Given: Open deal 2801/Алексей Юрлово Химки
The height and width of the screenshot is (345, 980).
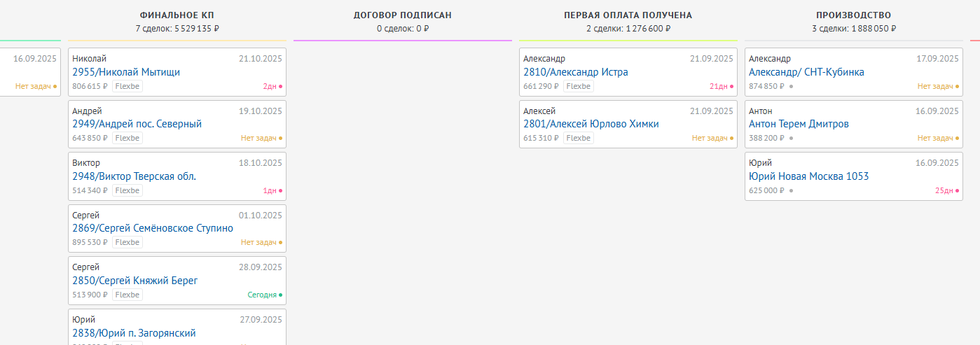Looking at the screenshot, I should [591, 124].
